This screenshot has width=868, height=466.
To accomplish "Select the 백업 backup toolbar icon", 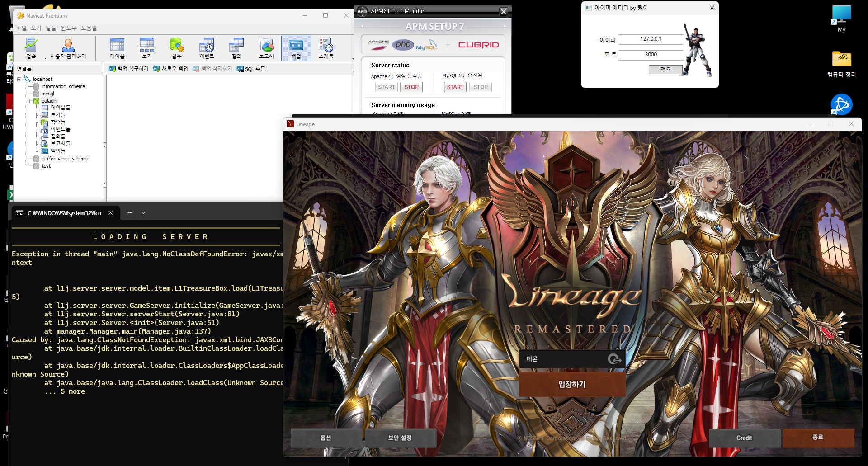I will point(296,48).
